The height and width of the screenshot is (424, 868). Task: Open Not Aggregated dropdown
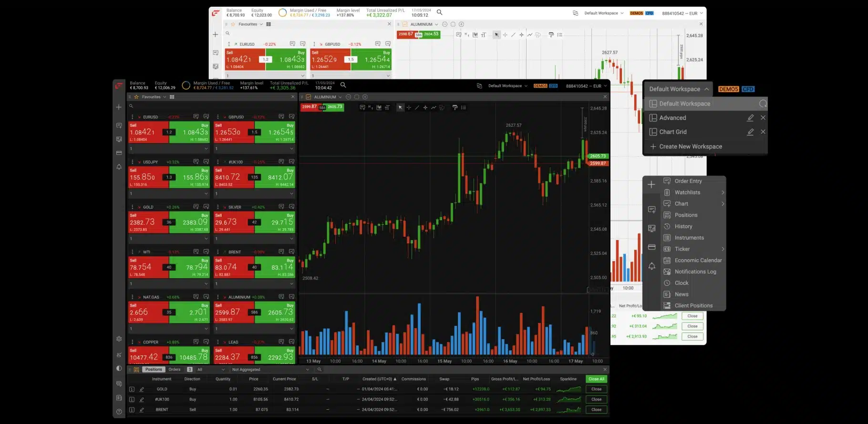[270, 369]
